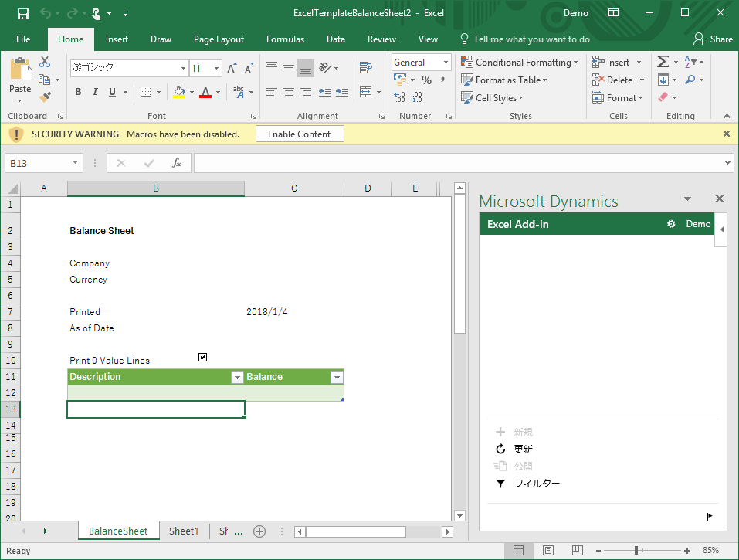Screen dimensions: 739x560
Task: Click the フィルター filter button
Action: 528,484
